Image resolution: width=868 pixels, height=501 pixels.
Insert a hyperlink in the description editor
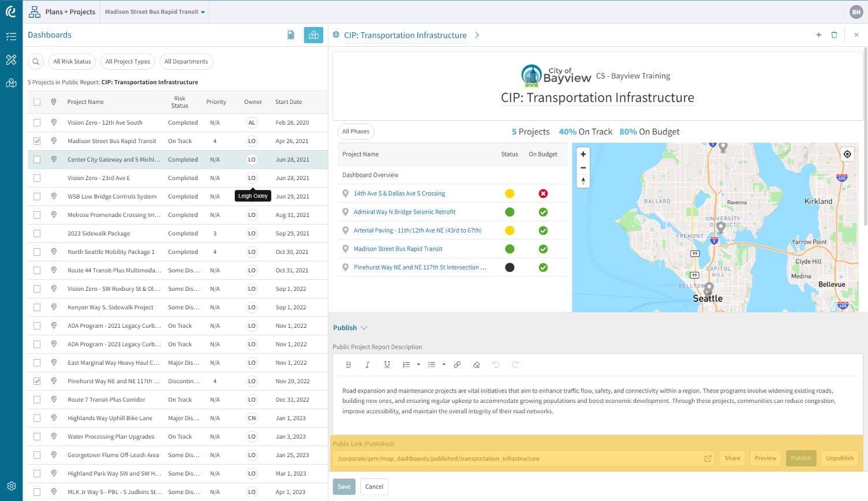[x=457, y=364]
